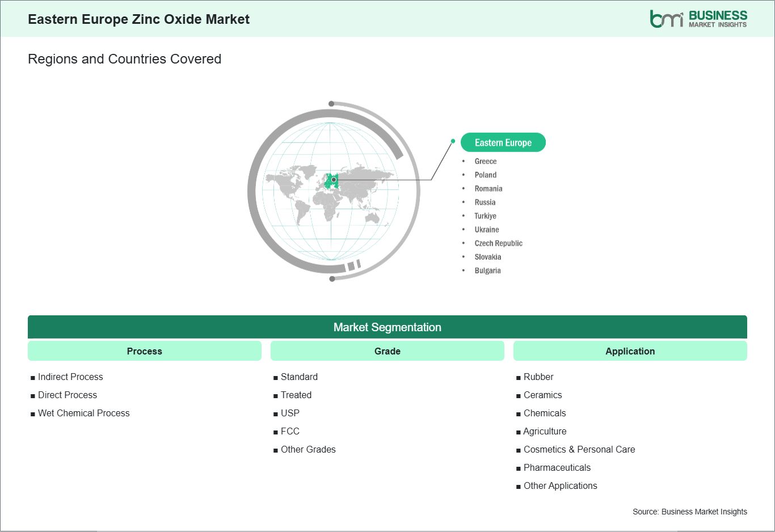Click the Eastern Europe region pill
Image resolution: width=775 pixels, height=532 pixels.
(x=503, y=142)
